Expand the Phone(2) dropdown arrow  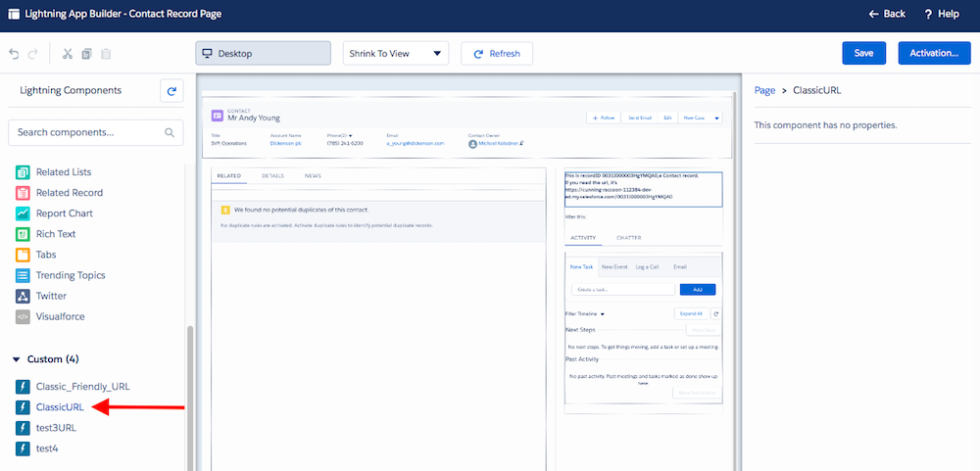tap(351, 135)
